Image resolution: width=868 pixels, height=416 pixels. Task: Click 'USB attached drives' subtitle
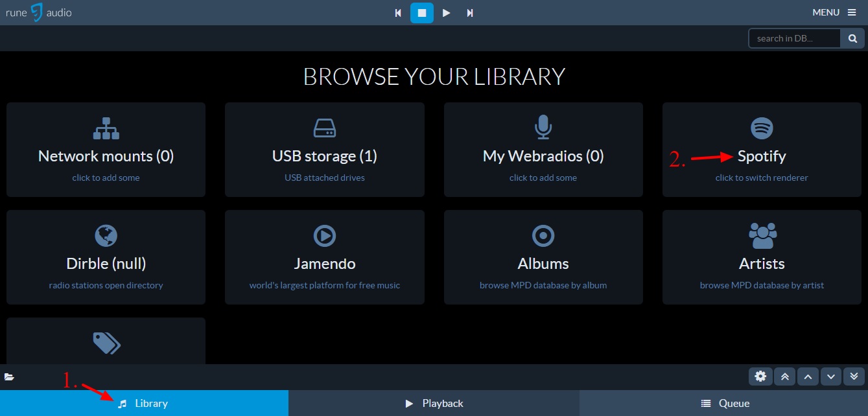coord(325,178)
